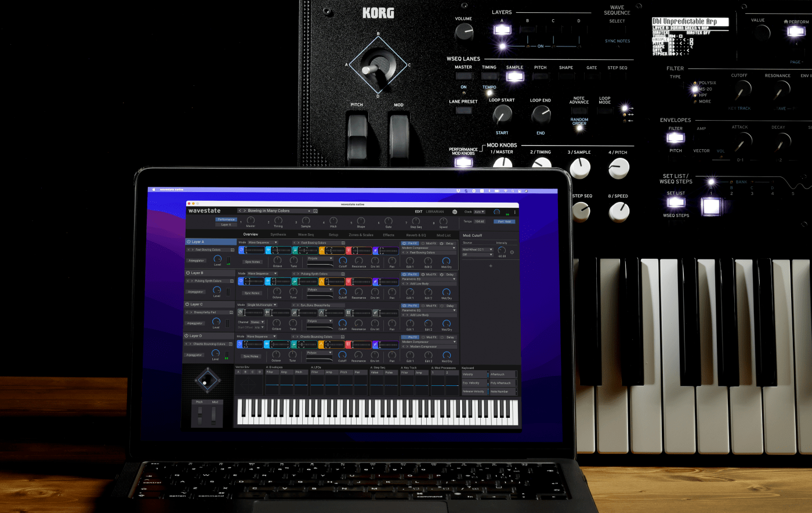The image size is (812, 513).
Task: Open Modern Compressor effect dropdown in Layer A
Action: coord(429,248)
